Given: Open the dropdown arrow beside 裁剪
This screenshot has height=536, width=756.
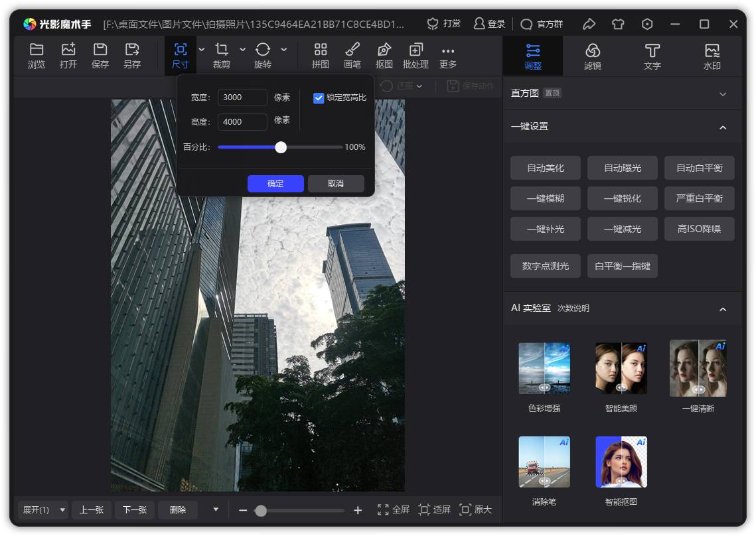Looking at the screenshot, I should click(242, 50).
